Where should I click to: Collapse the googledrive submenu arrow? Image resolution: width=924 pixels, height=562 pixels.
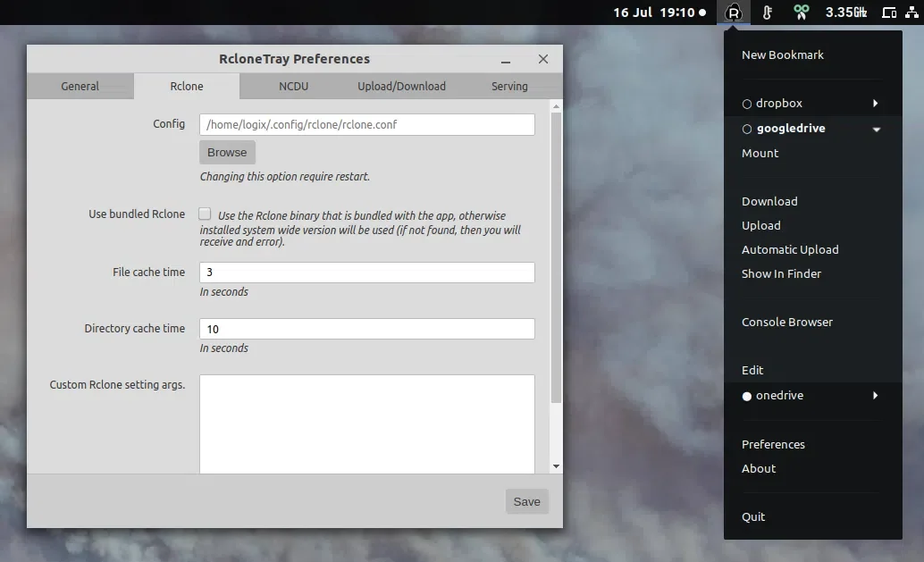point(877,130)
